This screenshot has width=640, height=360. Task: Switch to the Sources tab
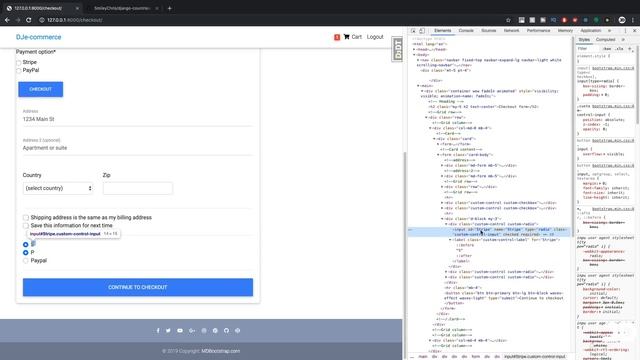pos(489,31)
